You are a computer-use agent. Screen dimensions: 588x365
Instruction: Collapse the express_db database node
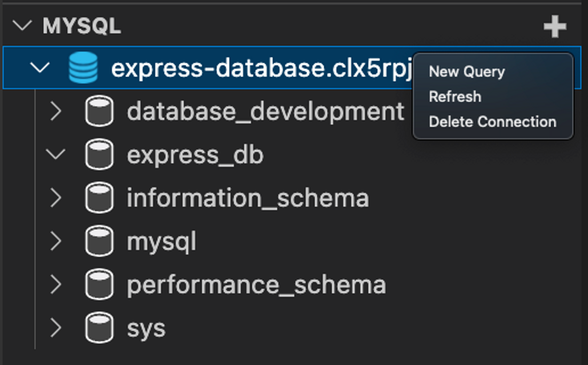click(x=55, y=155)
